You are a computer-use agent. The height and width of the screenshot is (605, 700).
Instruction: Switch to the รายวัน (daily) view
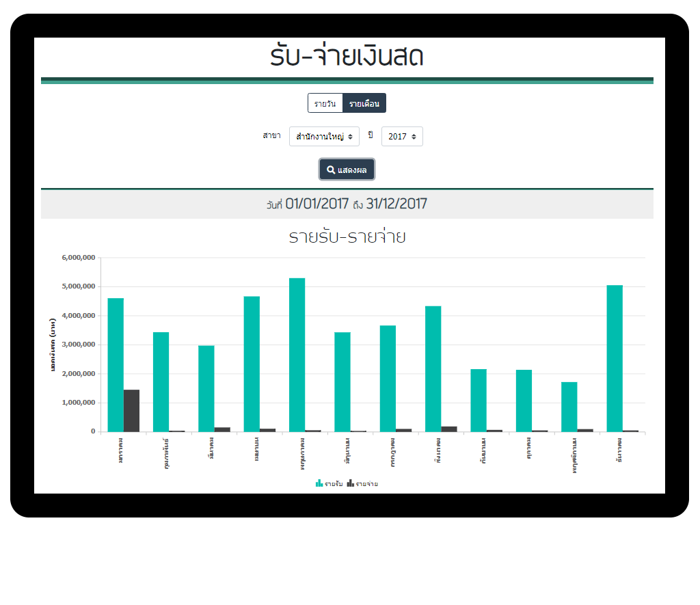click(x=325, y=104)
